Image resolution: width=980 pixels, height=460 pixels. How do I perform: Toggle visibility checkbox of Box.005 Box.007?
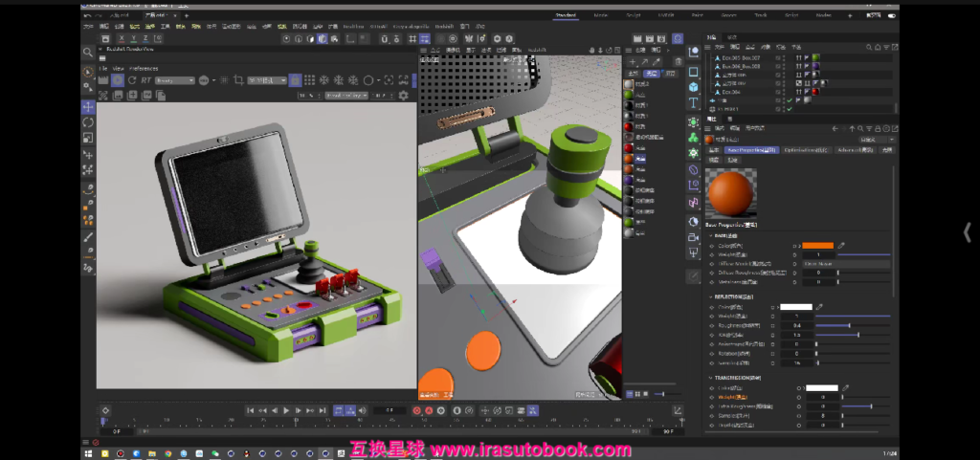pyautogui.click(x=778, y=57)
